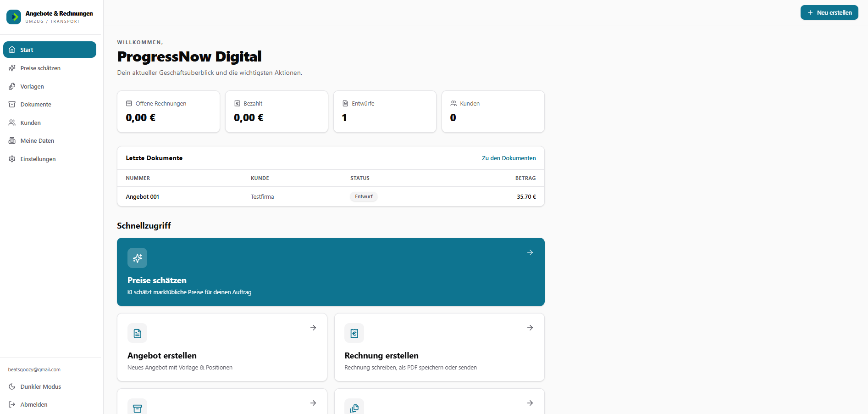The height and width of the screenshot is (414, 868).
Task: Open the Vorlagen section
Action: [x=50, y=86]
